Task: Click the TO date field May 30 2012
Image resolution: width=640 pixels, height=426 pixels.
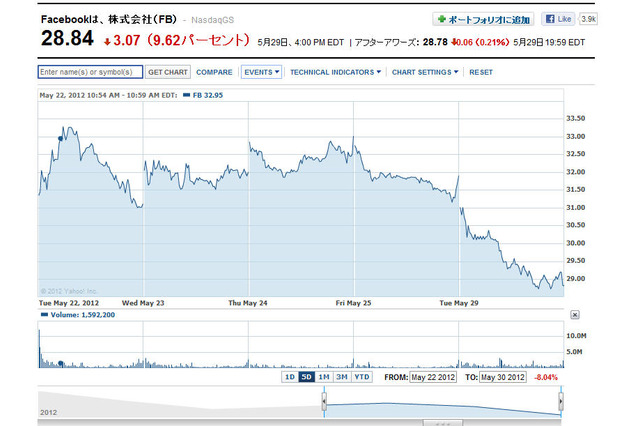Action: pyautogui.click(x=503, y=377)
